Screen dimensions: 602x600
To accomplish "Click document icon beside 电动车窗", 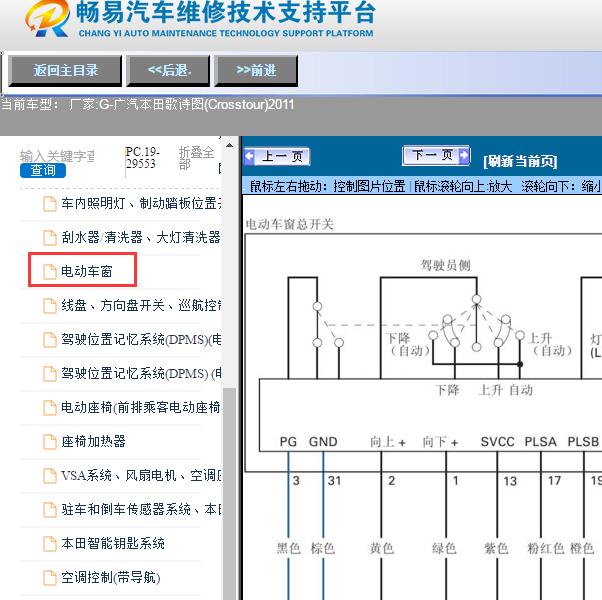I will click(x=50, y=272).
